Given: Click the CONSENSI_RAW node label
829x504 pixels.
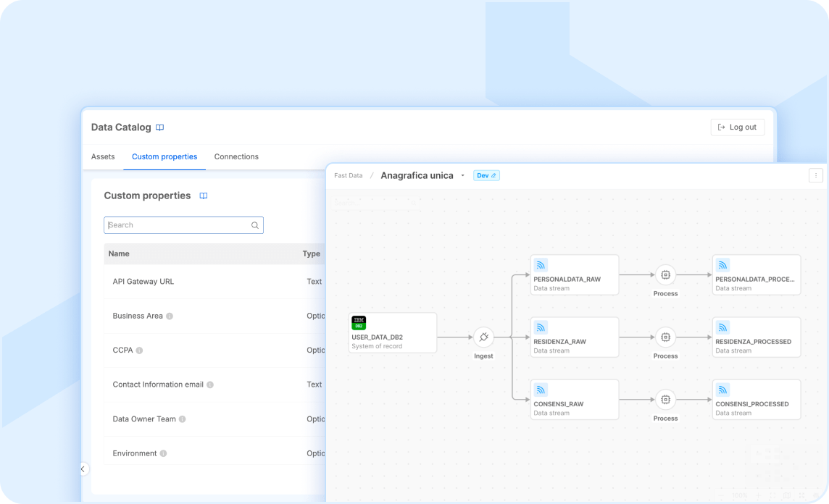Looking at the screenshot, I should pos(558,404).
